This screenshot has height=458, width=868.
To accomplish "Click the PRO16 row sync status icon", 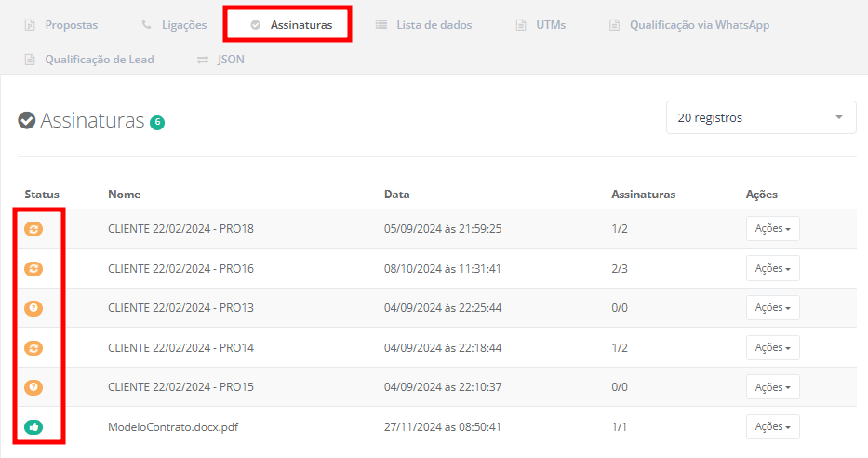I will [33, 268].
